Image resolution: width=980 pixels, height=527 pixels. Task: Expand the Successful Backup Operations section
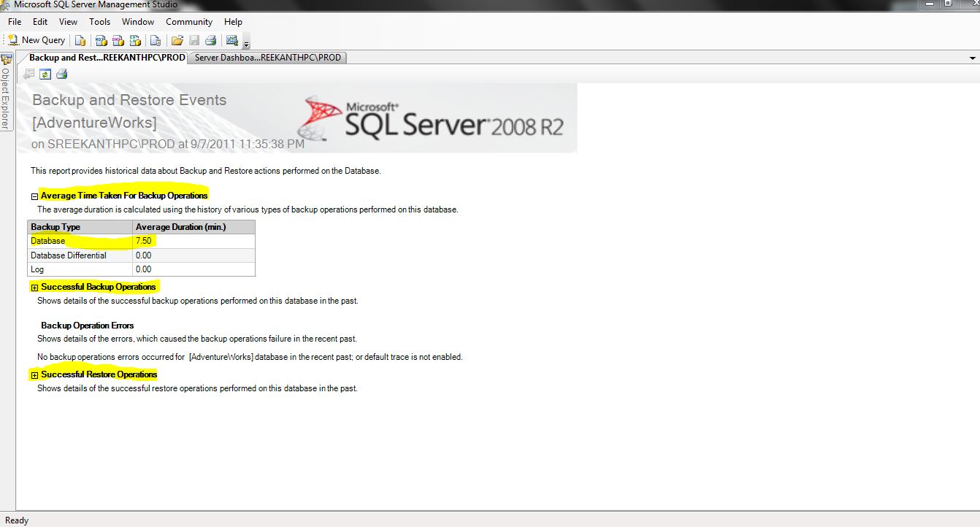click(x=34, y=287)
